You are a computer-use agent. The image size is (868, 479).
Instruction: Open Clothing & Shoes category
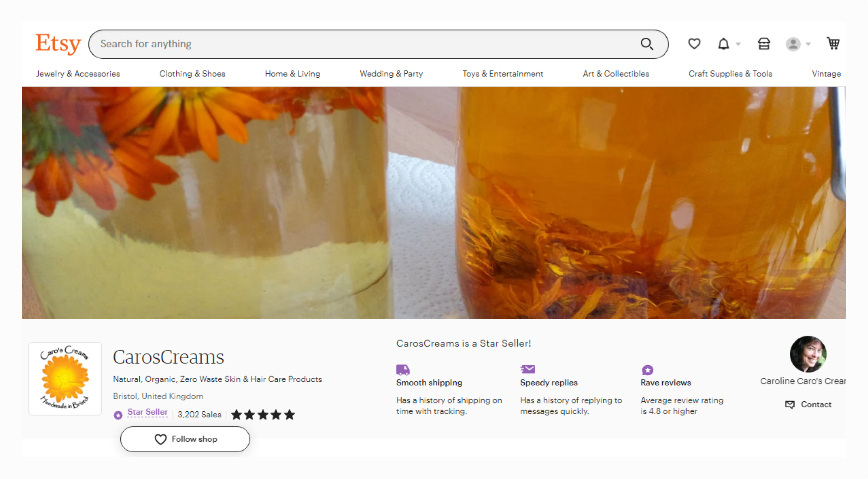[x=192, y=74]
